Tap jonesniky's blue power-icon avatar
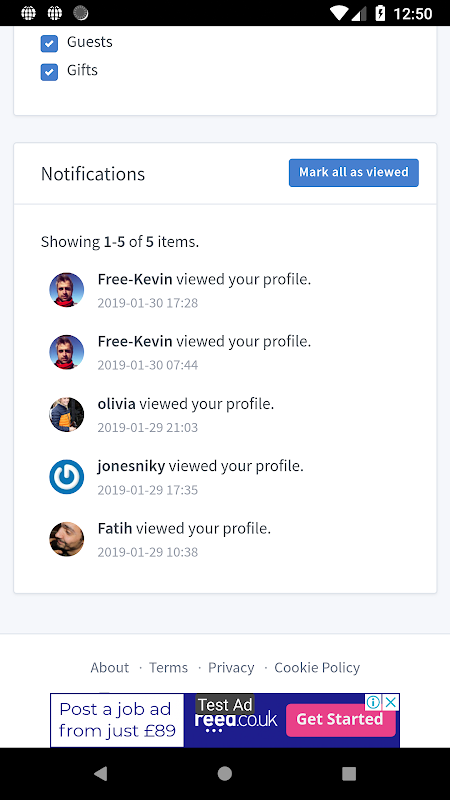This screenshot has width=450, height=800. 66,477
